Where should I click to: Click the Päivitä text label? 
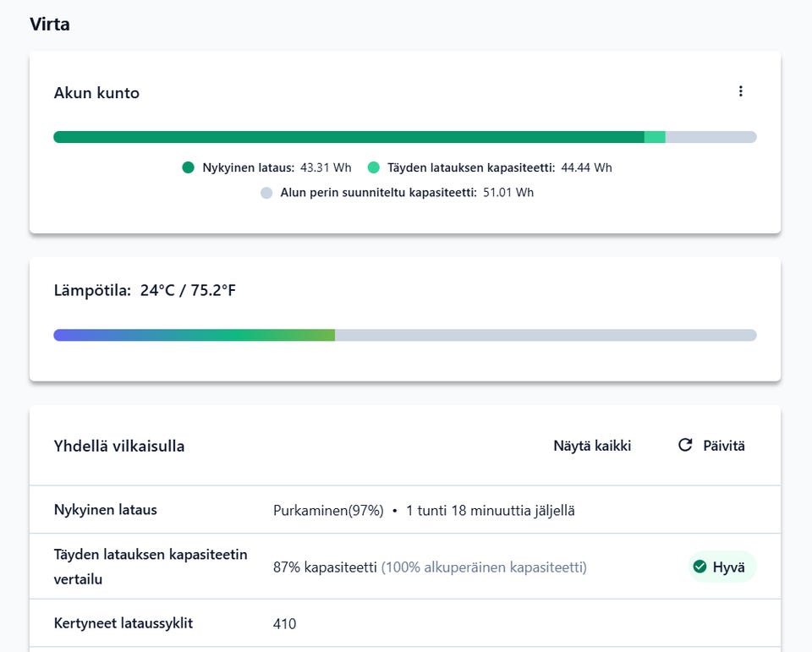[724, 446]
